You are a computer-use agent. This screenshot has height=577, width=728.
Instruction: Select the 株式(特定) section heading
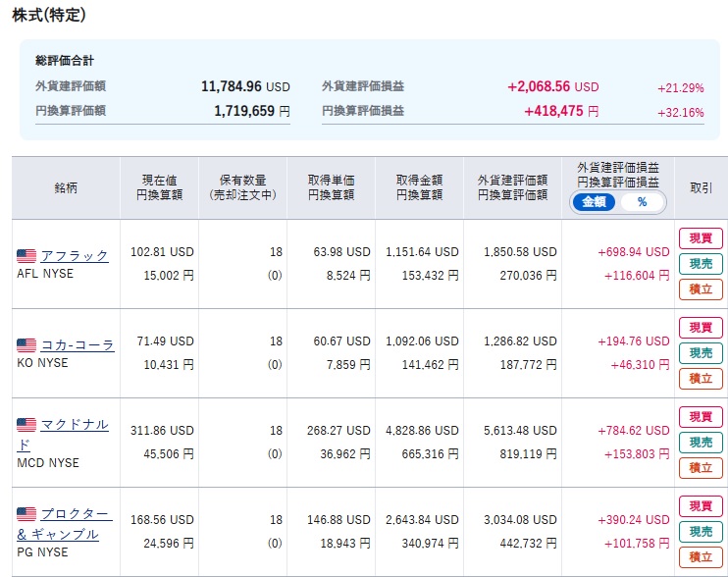point(49,15)
